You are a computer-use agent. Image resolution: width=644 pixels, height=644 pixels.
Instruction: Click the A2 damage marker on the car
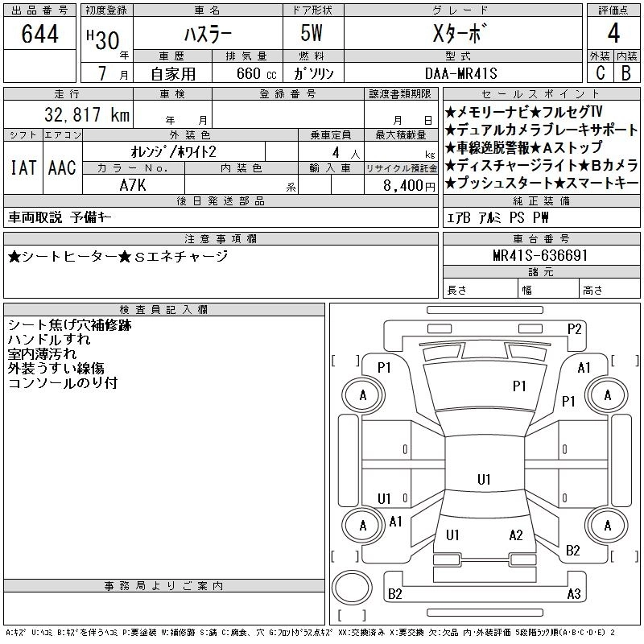tap(516, 535)
